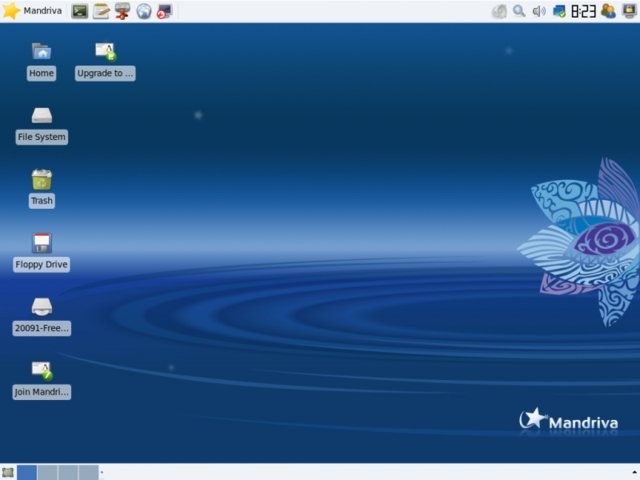Launch the terminal from the top panel

click(x=80, y=11)
